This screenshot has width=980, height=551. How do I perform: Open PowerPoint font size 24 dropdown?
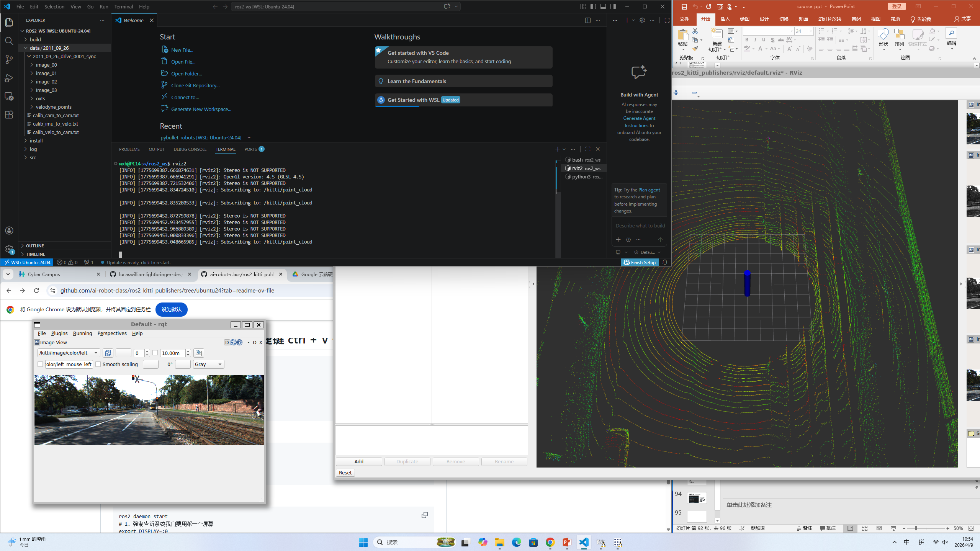(x=810, y=31)
